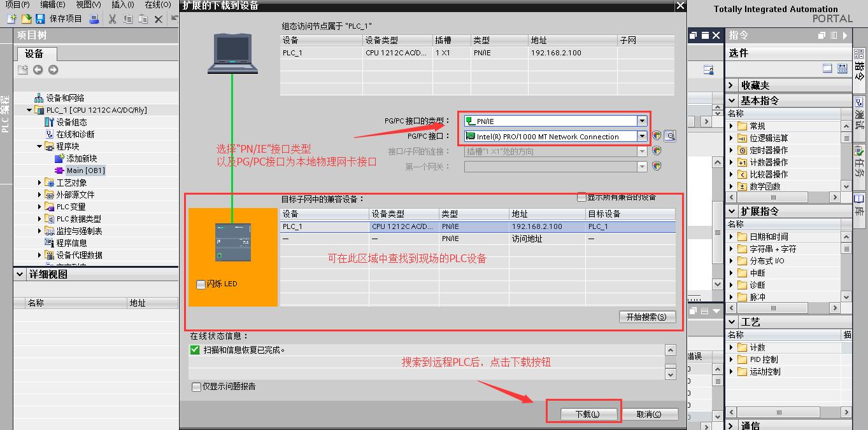Open the 在线(O) menu
Screen dimensions: 868x430
(159, 5)
